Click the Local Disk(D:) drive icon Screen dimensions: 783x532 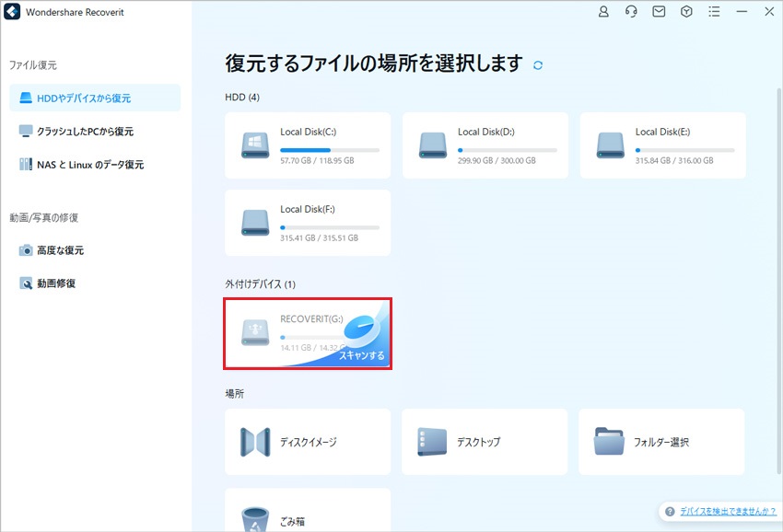click(433, 145)
